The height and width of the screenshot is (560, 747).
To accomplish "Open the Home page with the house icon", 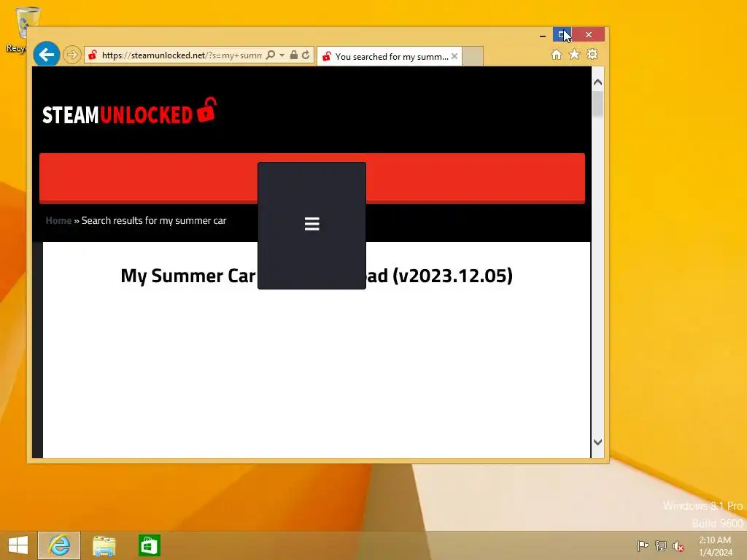I will tap(557, 54).
